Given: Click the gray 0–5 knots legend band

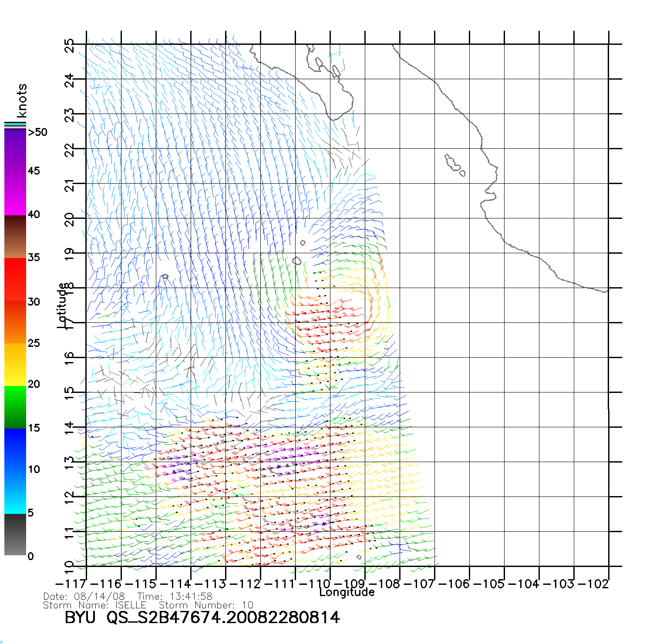Looking at the screenshot, I should click(15, 534).
